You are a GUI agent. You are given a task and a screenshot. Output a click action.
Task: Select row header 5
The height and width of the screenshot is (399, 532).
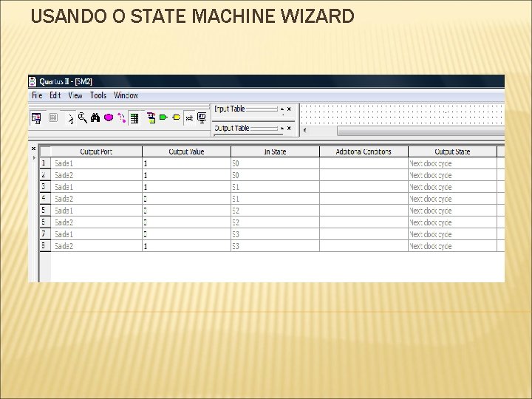(45, 211)
